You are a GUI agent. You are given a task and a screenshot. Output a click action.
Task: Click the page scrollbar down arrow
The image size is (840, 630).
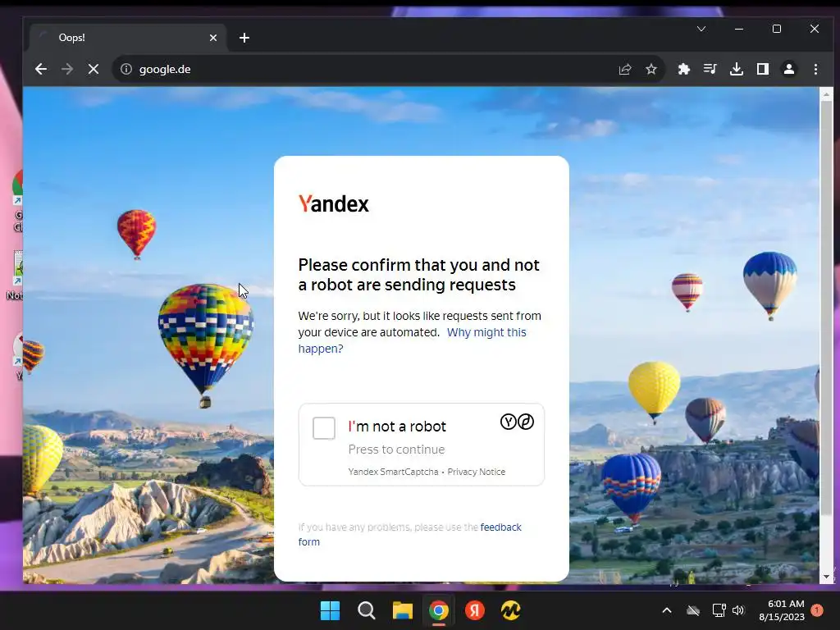[826, 577]
